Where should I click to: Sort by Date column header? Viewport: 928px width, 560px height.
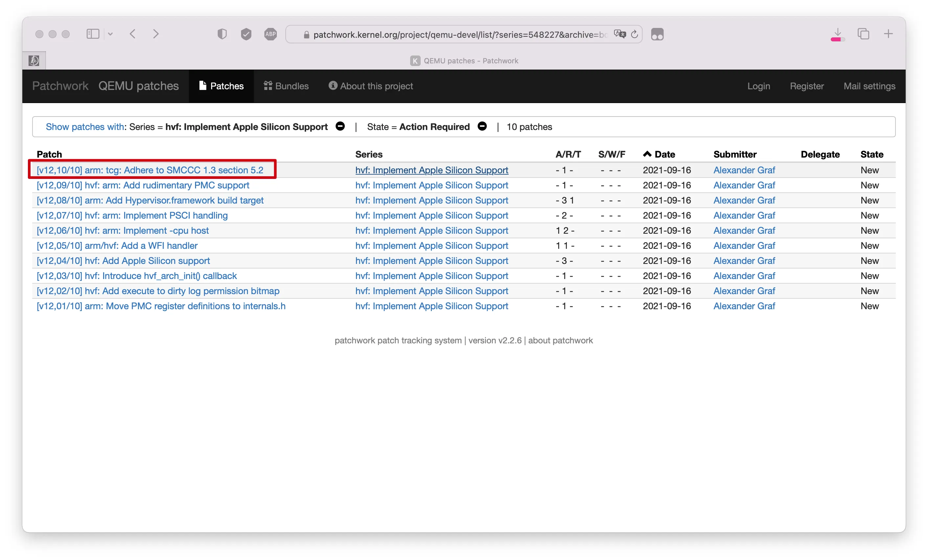click(x=665, y=154)
